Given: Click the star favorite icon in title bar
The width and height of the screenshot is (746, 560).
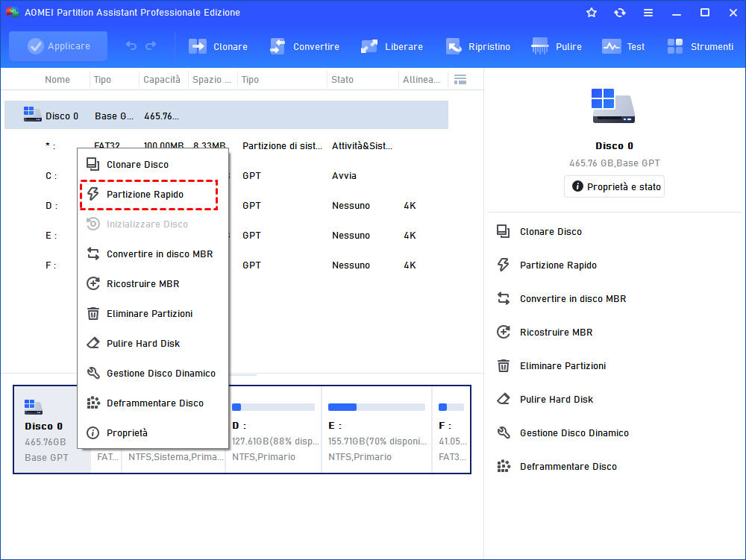Looking at the screenshot, I should click(592, 13).
